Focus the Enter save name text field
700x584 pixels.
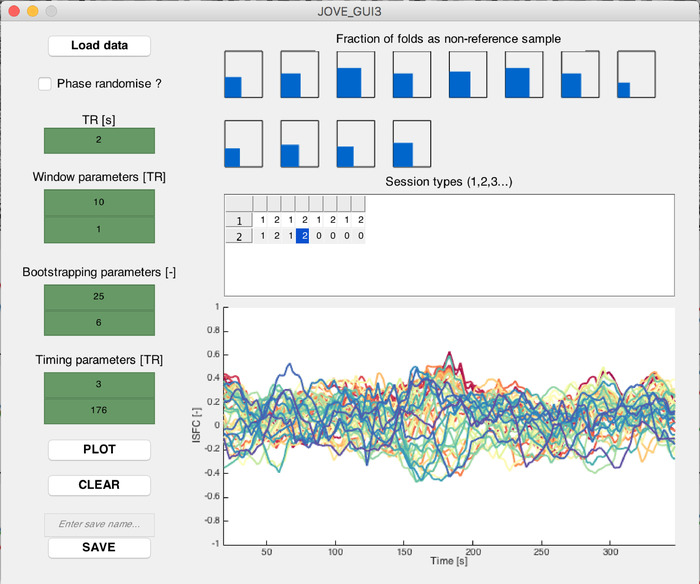(99, 524)
